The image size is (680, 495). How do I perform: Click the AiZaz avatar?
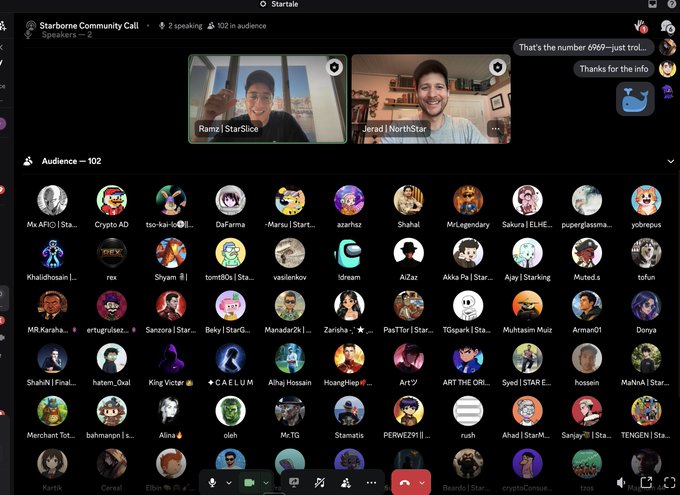[409, 252]
